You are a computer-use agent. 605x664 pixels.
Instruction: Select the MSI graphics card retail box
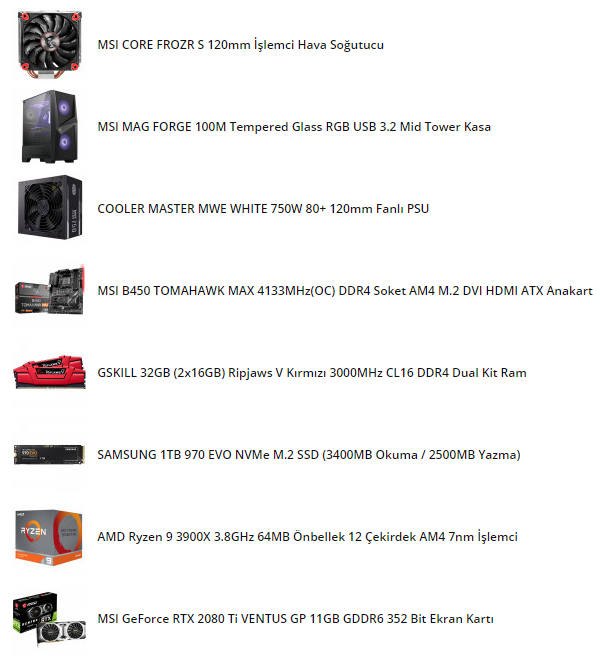coord(35,612)
